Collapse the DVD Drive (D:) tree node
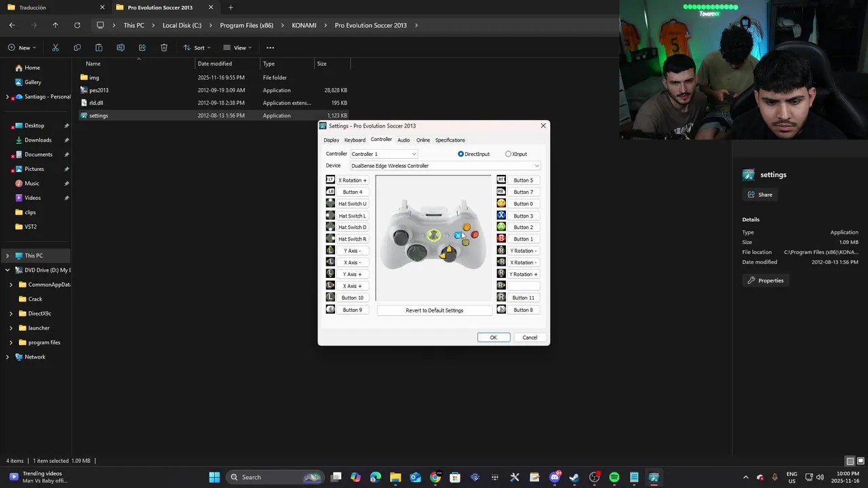Image resolution: width=868 pixels, height=488 pixels. point(7,270)
